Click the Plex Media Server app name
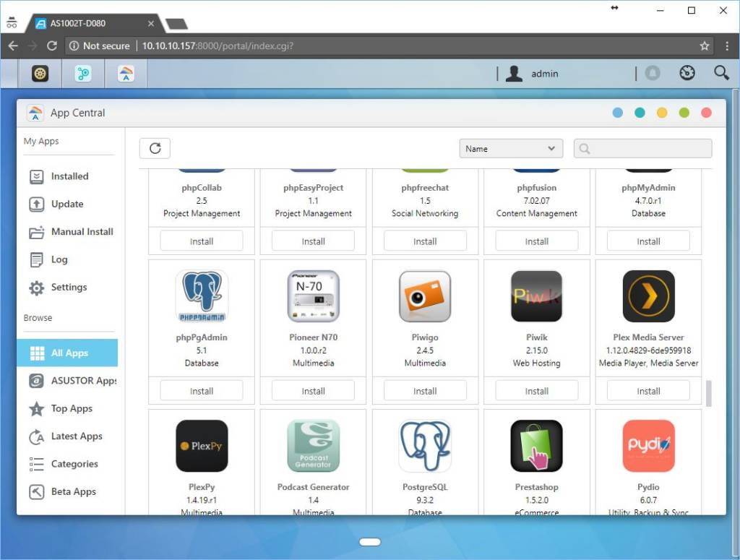740x560 pixels. pyautogui.click(x=648, y=337)
